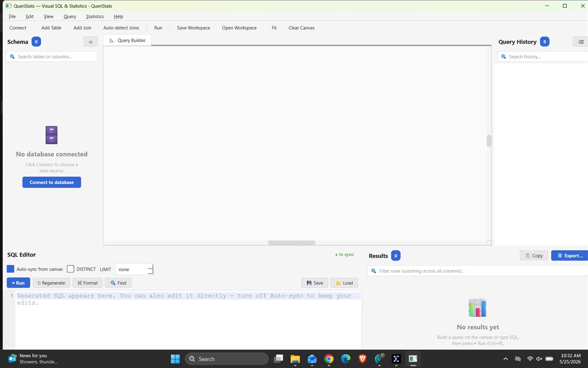This screenshot has height=368, width=588.
Task: Open the Windows Start menu
Action: pos(175,359)
